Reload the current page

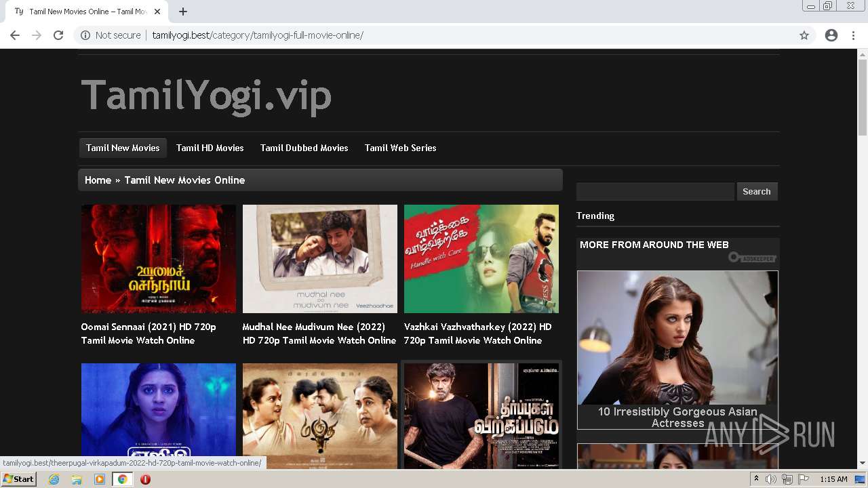pyautogui.click(x=58, y=35)
